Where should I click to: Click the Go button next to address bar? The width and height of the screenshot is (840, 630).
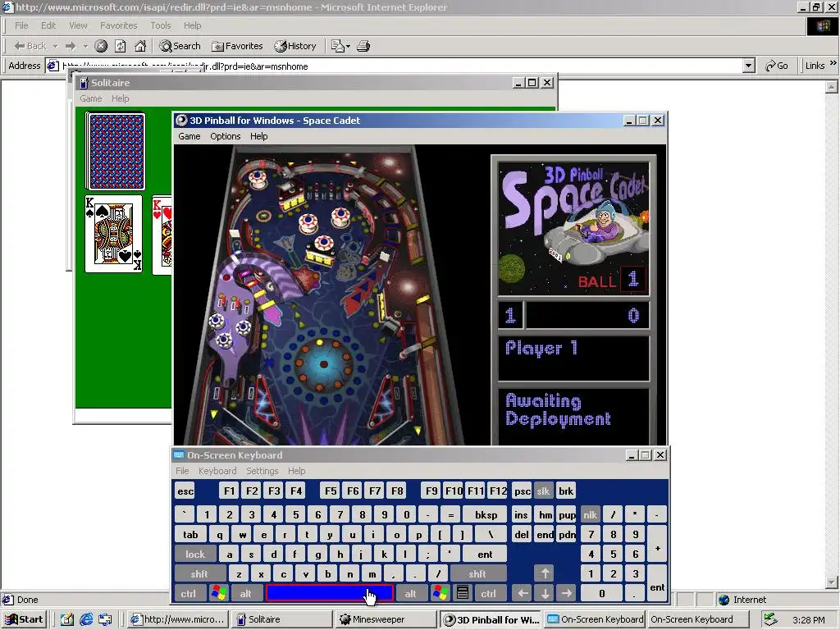click(777, 66)
